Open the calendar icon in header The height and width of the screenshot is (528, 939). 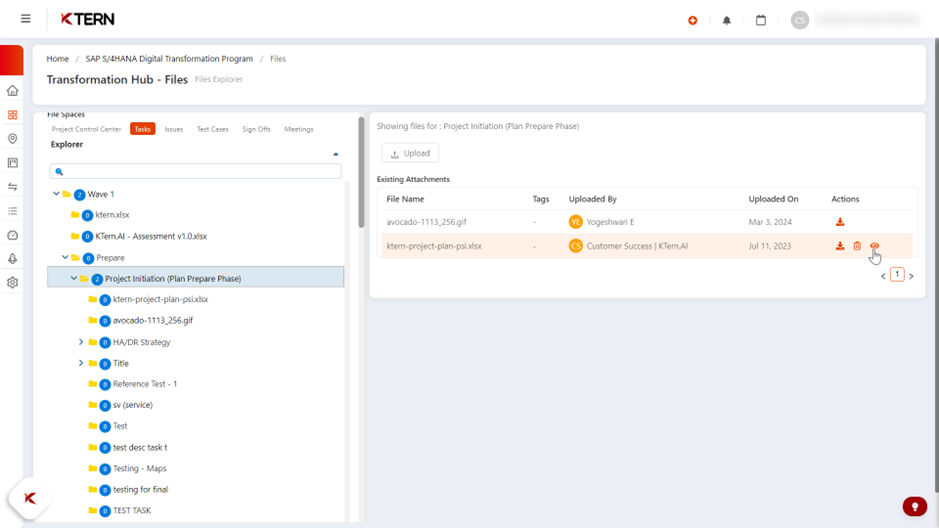click(x=761, y=20)
